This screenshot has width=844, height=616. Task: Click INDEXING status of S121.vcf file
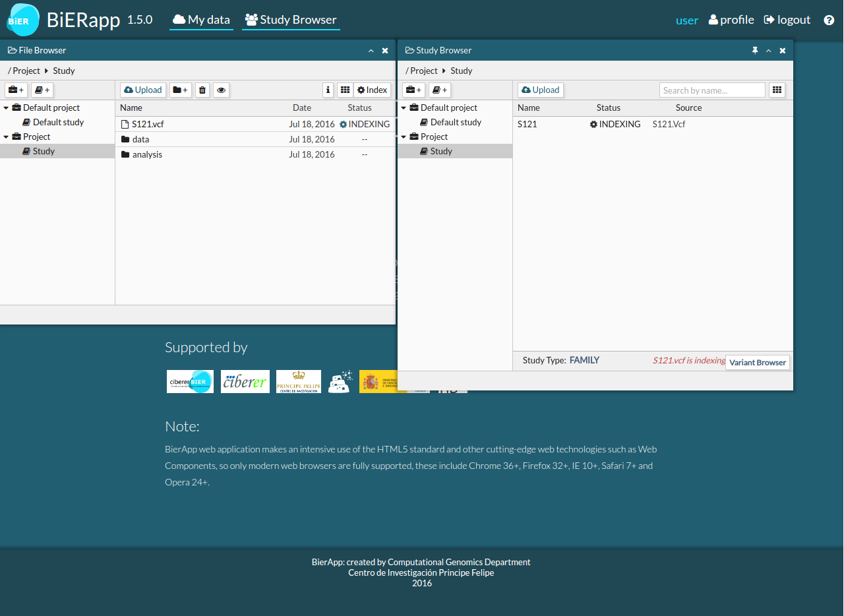pos(365,124)
